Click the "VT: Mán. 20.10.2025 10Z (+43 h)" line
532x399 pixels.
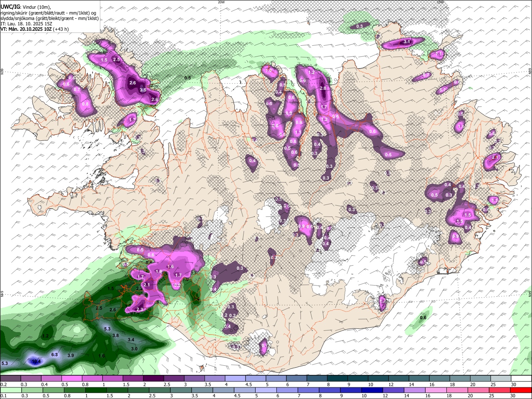pos(35,30)
